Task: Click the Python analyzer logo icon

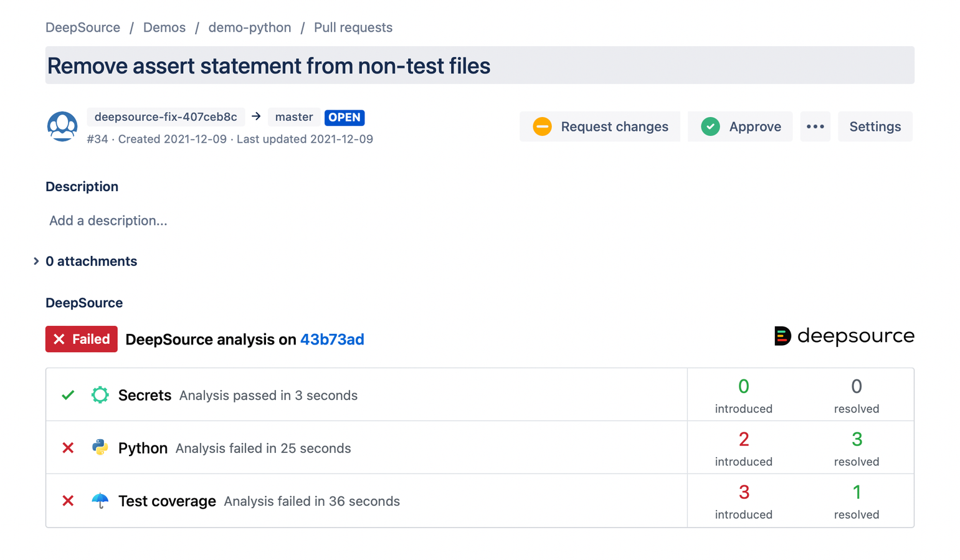Action: click(x=100, y=447)
